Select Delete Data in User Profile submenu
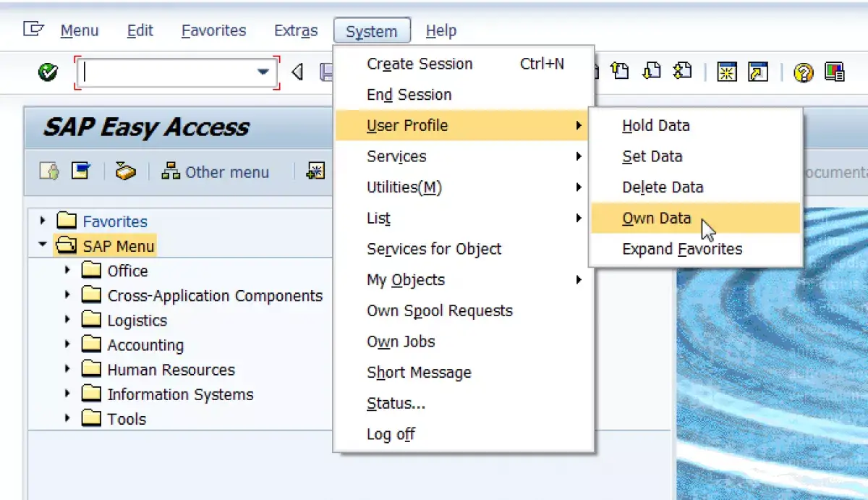 point(696,187)
